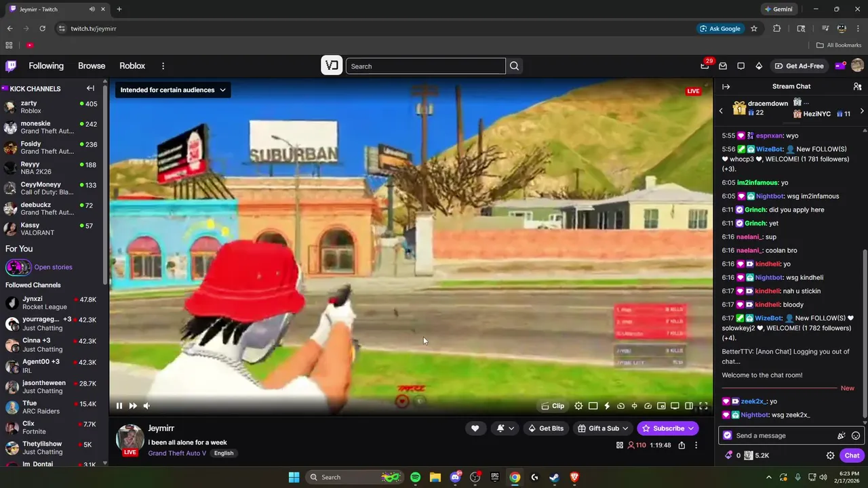
Task: Reload the page
Action: coord(42,28)
